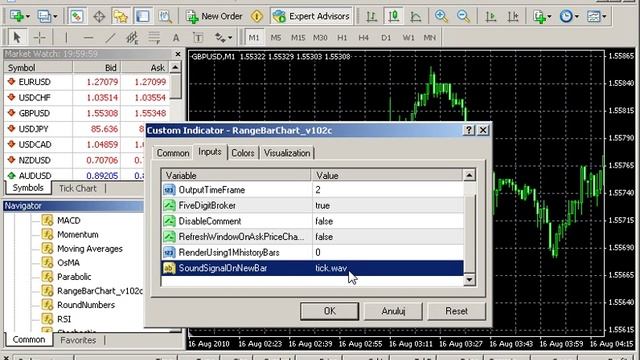Click scroll-up arrow of inputs list
640x360 pixels.
pos(469,176)
